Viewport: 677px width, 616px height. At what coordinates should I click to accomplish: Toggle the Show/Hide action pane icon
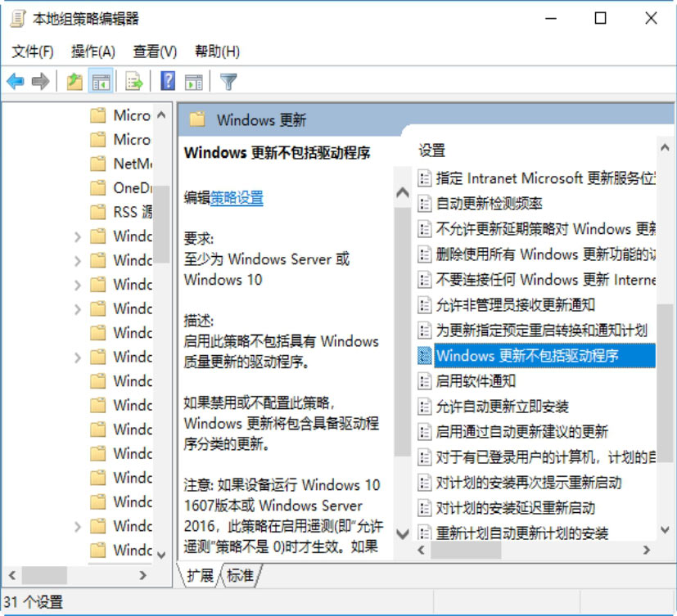tap(193, 81)
